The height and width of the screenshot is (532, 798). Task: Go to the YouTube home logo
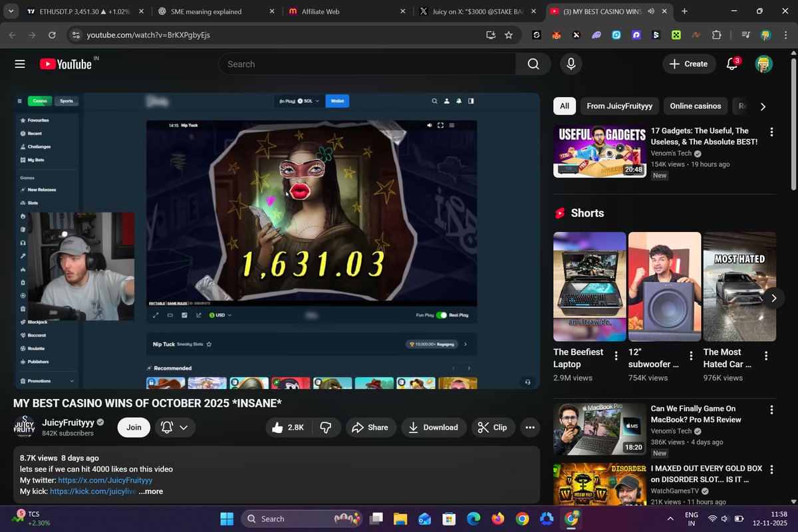[x=65, y=64]
